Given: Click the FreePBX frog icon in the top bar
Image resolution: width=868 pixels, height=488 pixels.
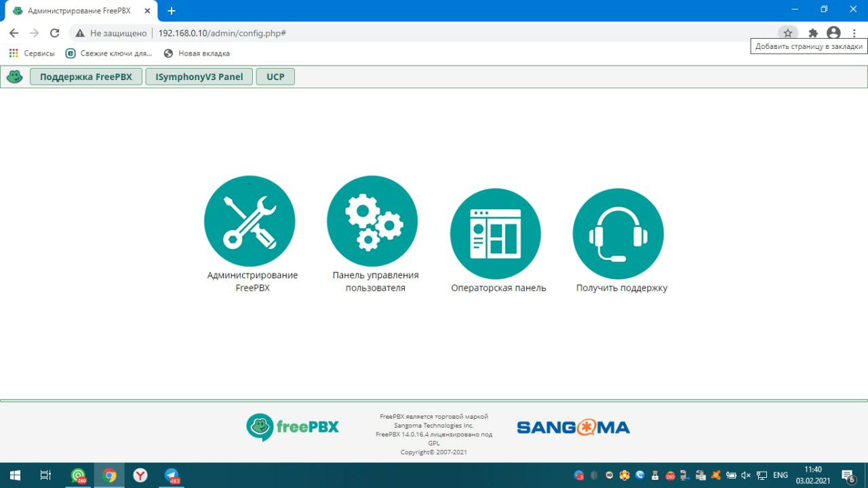Looking at the screenshot, I should 15,77.
